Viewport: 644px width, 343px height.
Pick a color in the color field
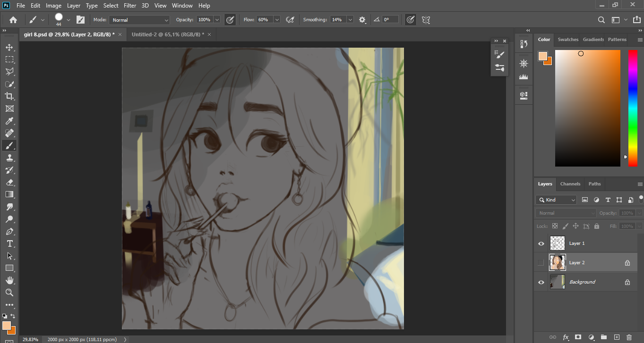point(587,108)
